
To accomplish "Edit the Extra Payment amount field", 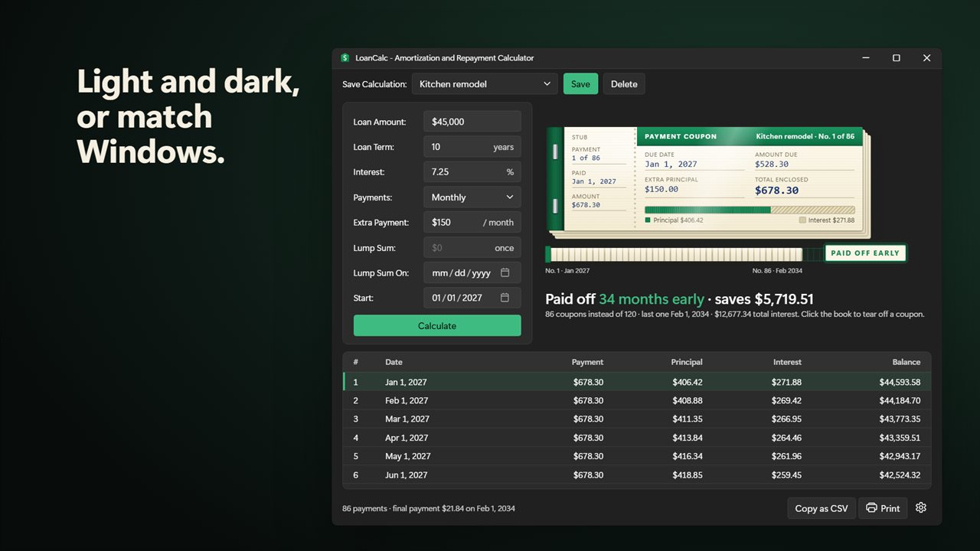I will 472,223.
